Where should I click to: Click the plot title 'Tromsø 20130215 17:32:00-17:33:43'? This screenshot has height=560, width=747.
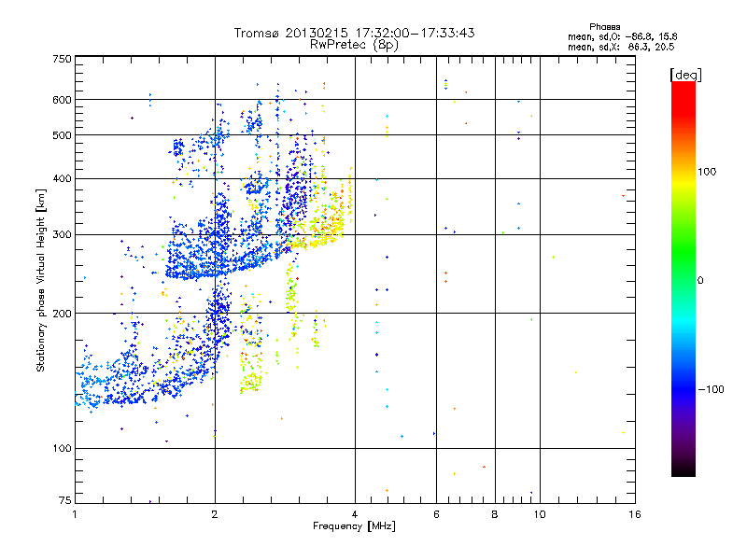tap(355, 33)
